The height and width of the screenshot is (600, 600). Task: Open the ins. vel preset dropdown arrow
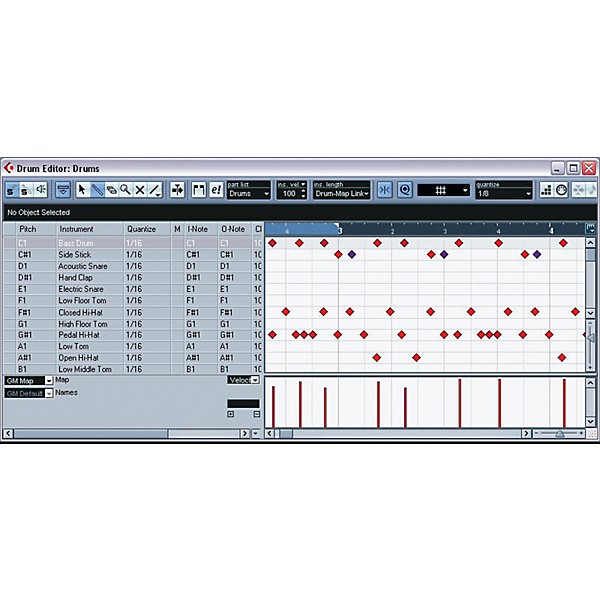(303, 184)
